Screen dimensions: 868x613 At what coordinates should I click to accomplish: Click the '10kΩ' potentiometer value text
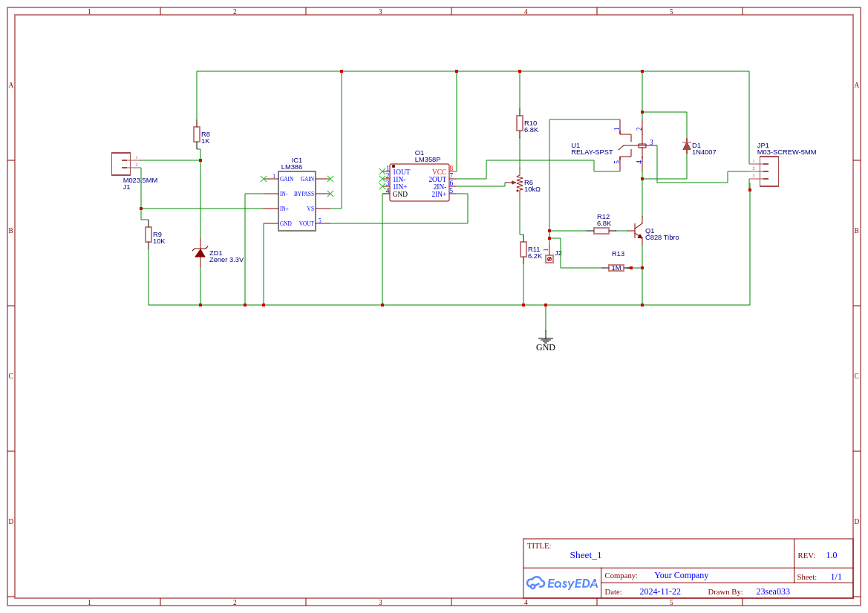tap(532, 189)
